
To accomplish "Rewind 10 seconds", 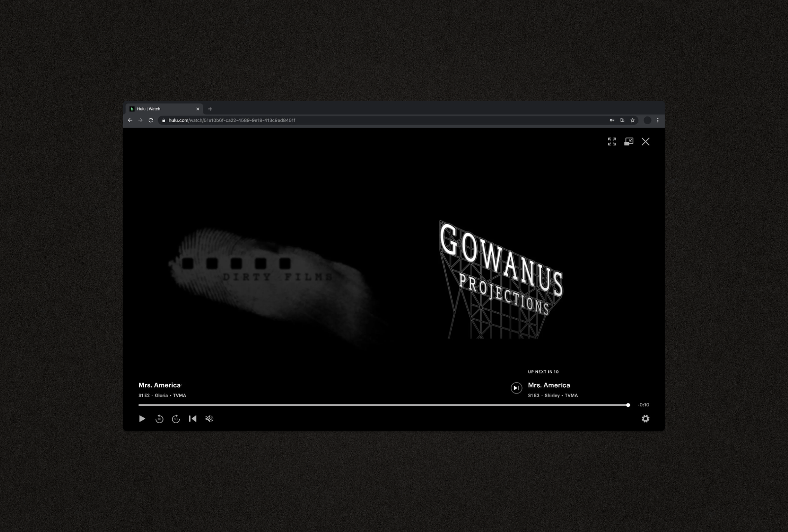I will click(x=159, y=419).
